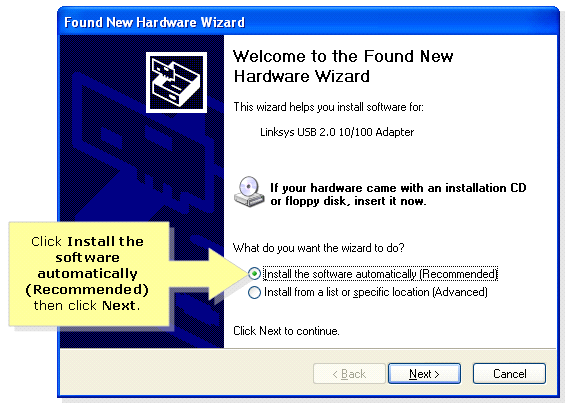Click the Cancel button
This screenshot has height=409, width=572.
(509, 374)
